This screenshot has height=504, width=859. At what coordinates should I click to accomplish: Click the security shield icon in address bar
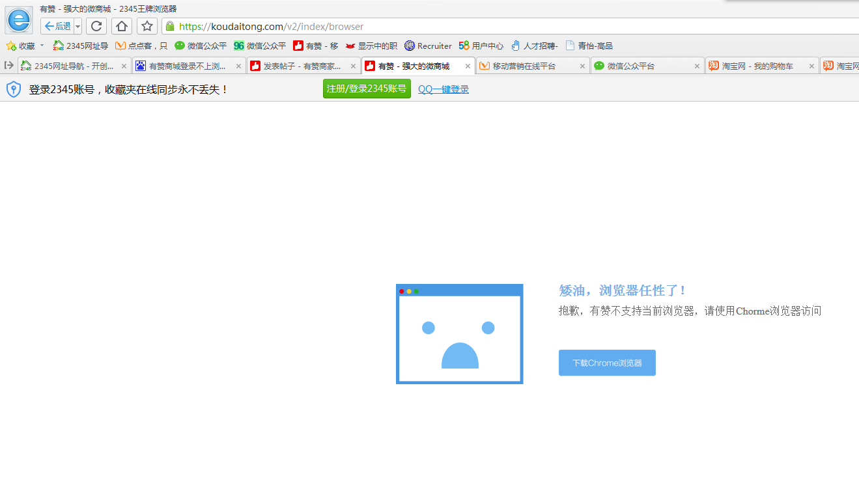pyautogui.click(x=169, y=27)
